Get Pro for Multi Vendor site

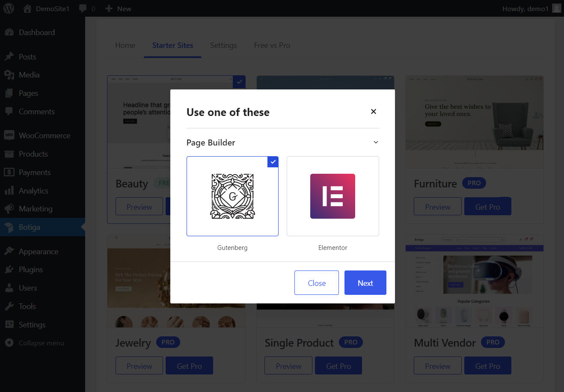[x=488, y=366]
